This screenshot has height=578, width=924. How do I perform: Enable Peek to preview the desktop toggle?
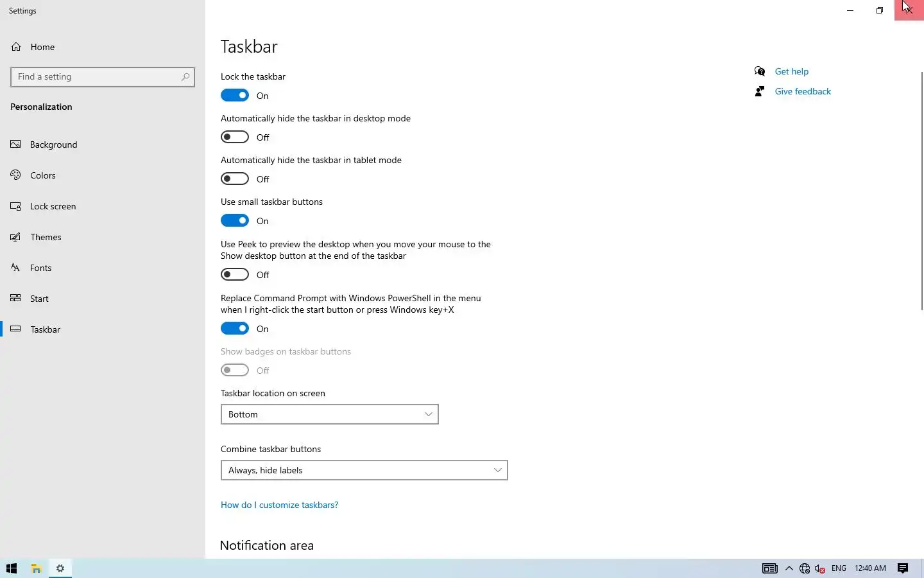235,275
